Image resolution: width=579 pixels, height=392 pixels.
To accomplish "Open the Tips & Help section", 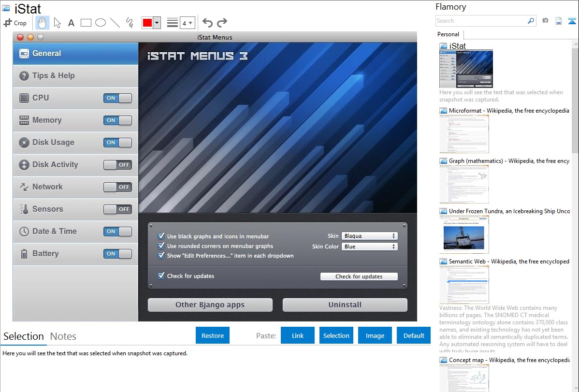I will coord(76,76).
